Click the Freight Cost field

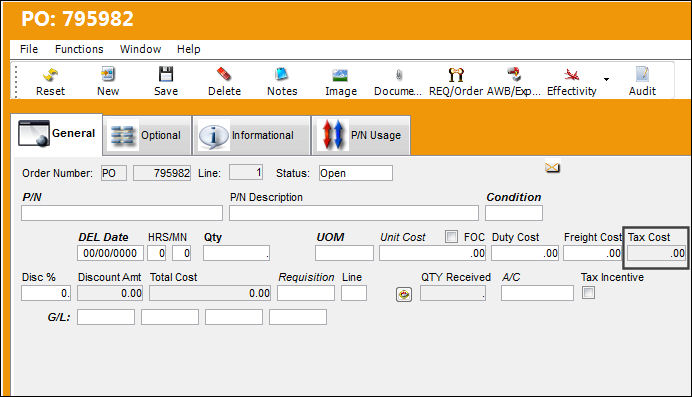coord(592,253)
